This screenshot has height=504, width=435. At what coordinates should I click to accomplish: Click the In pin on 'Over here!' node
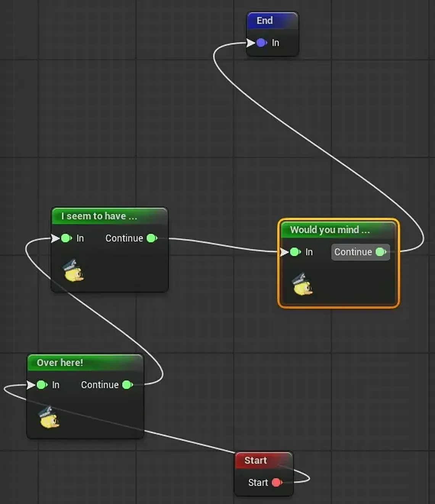42,385
